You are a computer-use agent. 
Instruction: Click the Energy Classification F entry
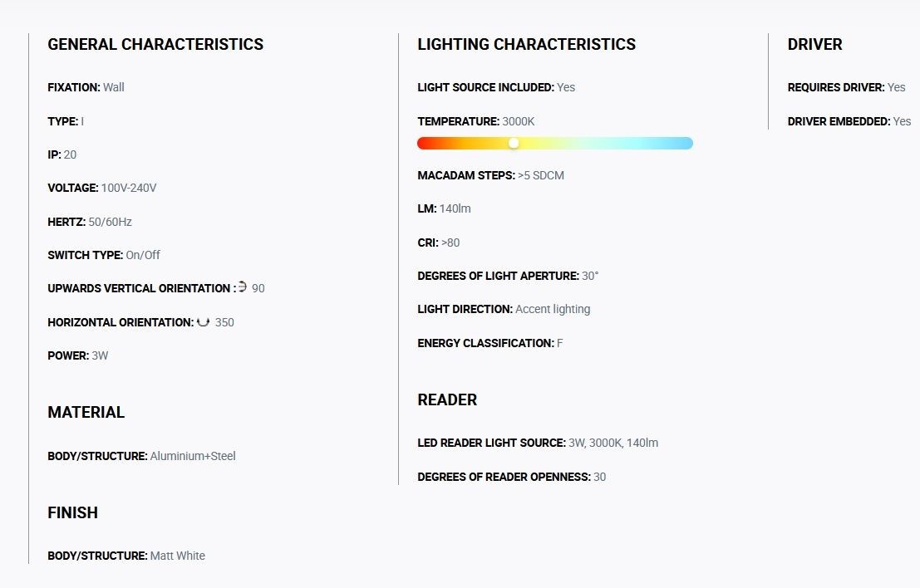pyautogui.click(x=490, y=343)
